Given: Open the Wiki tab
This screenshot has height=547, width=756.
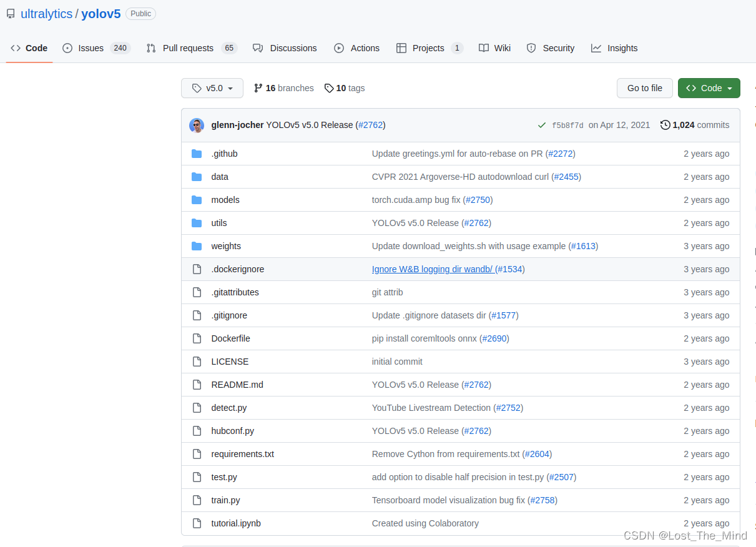Looking at the screenshot, I should click(x=494, y=48).
